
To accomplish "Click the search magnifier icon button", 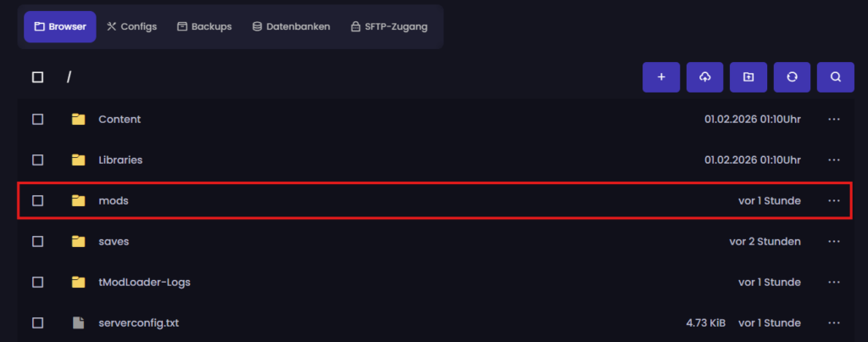I will (835, 77).
